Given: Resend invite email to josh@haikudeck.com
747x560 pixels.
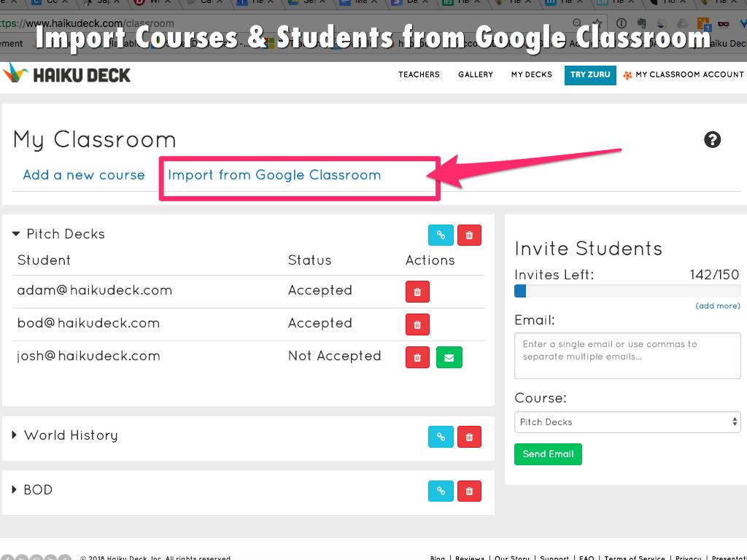Looking at the screenshot, I should (x=449, y=357).
